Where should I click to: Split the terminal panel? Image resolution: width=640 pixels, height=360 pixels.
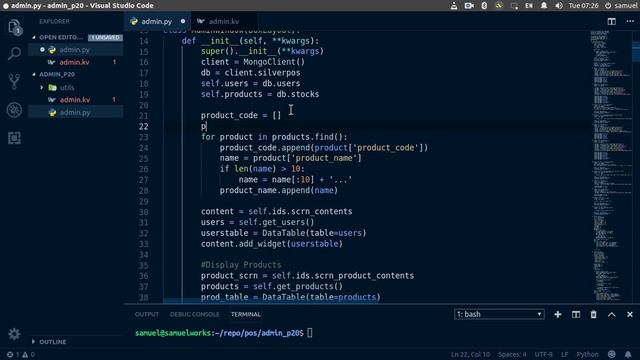tap(576, 314)
